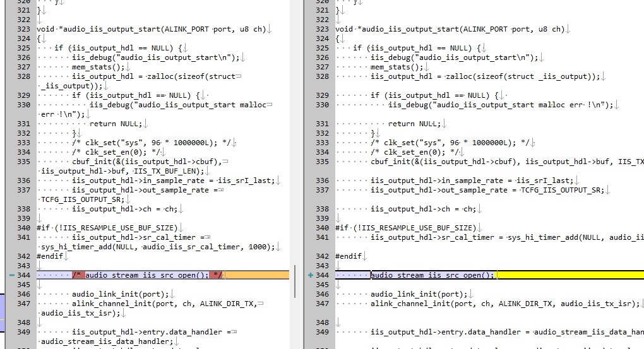Image resolution: width=644 pixels, height=349 pixels.
Task: Click out_sample_rate = TCFG_IIS_OUTPUT_SR line in right pane
Action: [x=487, y=190]
